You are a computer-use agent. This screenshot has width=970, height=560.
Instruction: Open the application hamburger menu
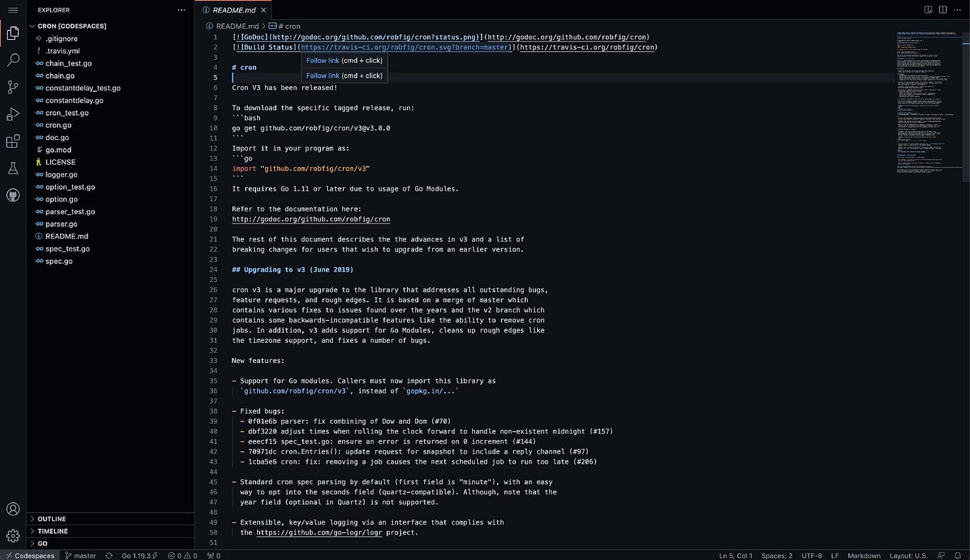[x=12, y=9]
